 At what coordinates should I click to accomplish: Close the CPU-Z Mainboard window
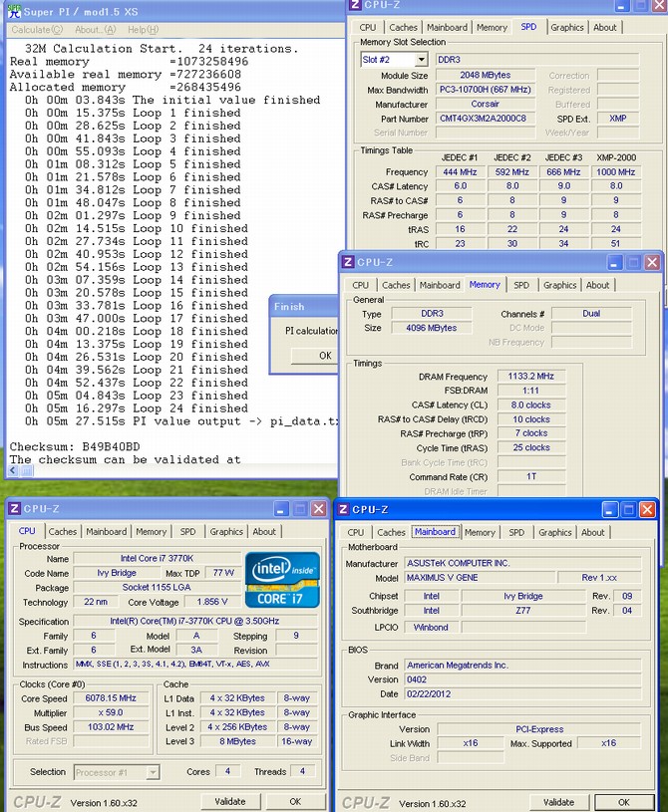pyautogui.click(x=647, y=510)
